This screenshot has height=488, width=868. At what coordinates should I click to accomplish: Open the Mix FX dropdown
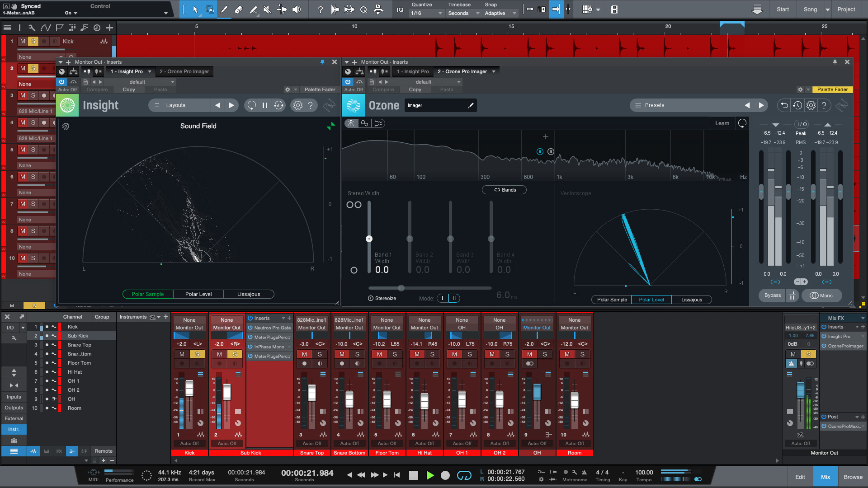click(843, 318)
